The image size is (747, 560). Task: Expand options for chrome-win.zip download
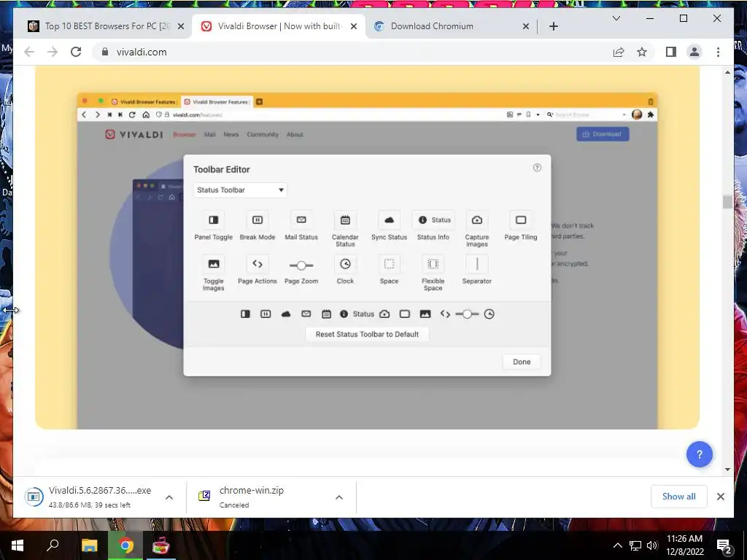(339, 497)
